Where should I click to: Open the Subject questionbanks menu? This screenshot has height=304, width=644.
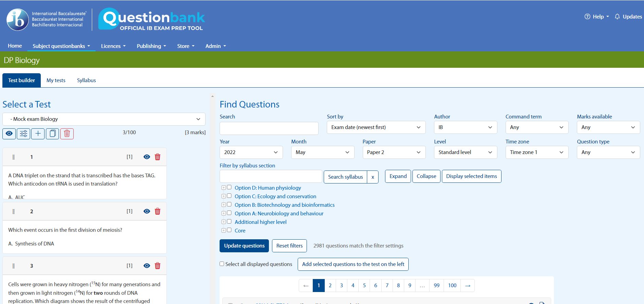click(61, 46)
